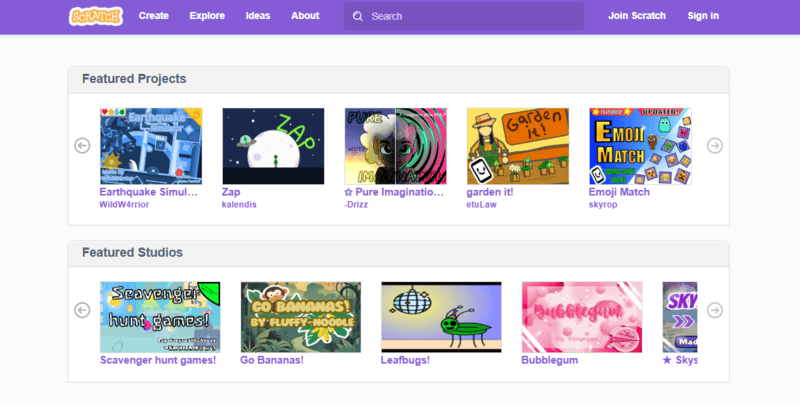Open Leafbugs! studio thumbnail

[441, 317]
